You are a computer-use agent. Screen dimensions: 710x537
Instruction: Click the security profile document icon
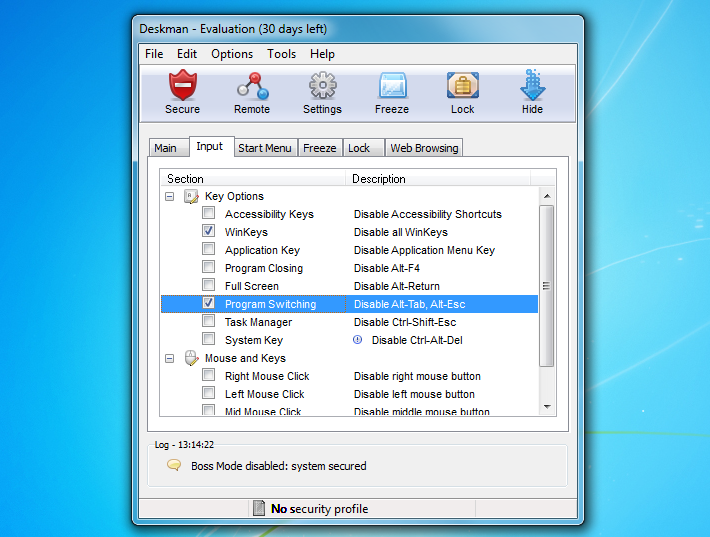pos(259,508)
